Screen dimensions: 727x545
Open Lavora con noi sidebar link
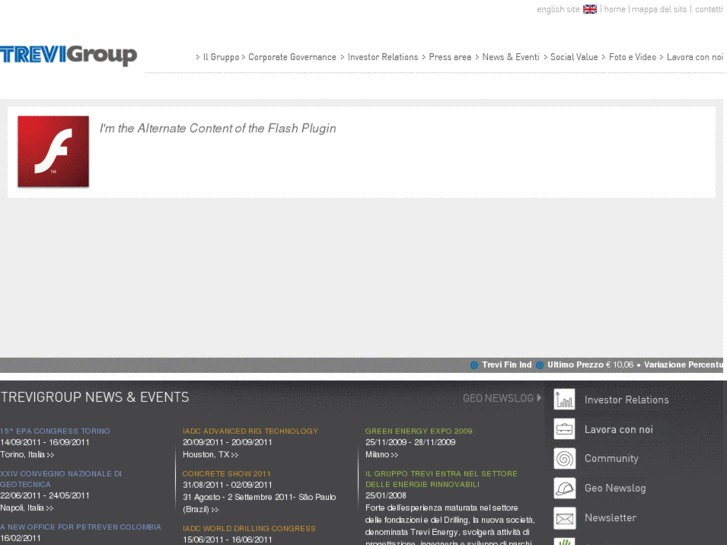pyautogui.click(x=619, y=430)
